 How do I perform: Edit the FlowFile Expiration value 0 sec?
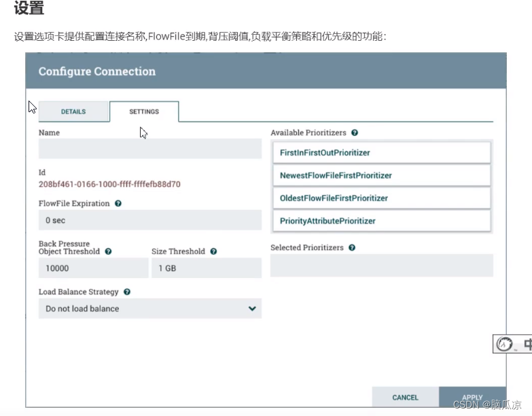point(150,220)
